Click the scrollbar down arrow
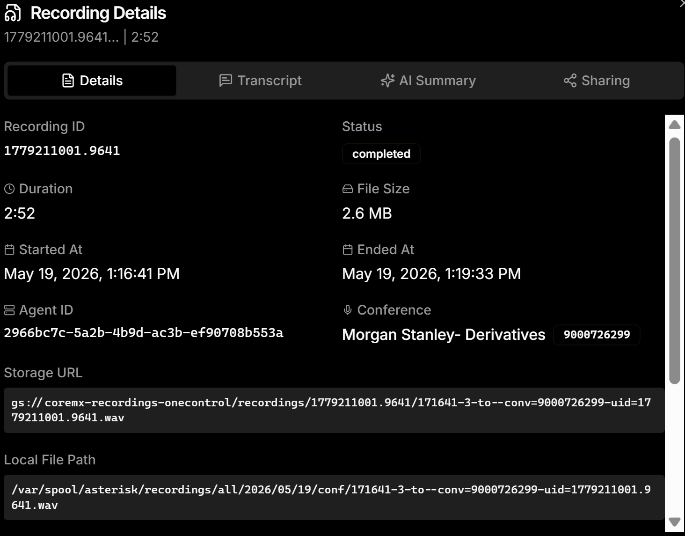This screenshot has width=685, height=536. (x=675, y=522)
